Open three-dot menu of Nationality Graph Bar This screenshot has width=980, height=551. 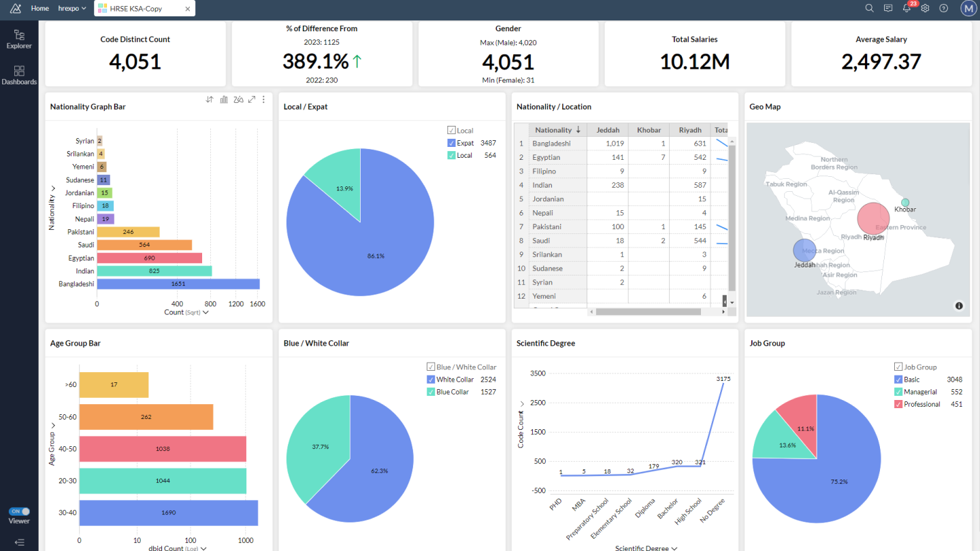[263, 99]
